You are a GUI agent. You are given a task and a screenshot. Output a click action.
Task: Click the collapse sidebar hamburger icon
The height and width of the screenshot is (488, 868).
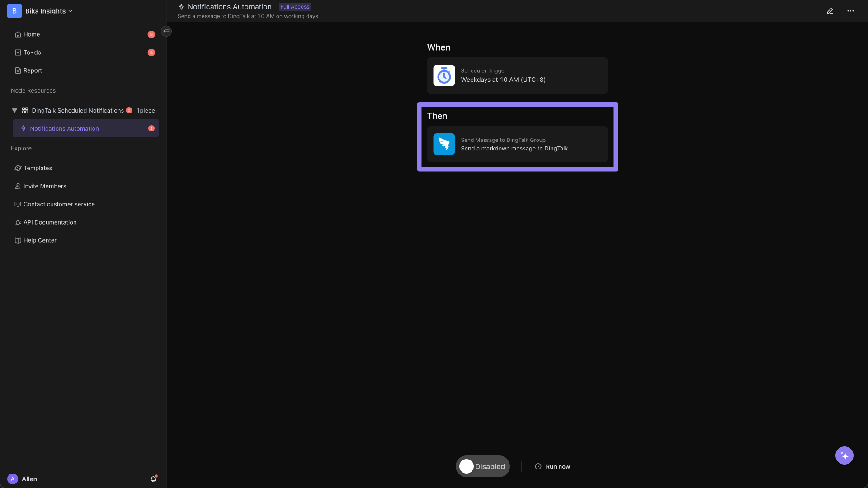pyautogui.click(x=167, y=31)
